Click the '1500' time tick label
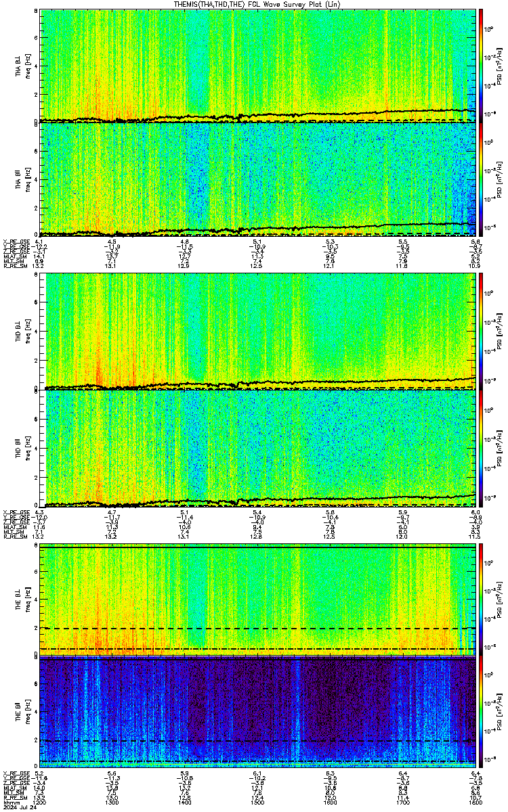This screenshot has width=508, height=812. [x=258, y=803]
